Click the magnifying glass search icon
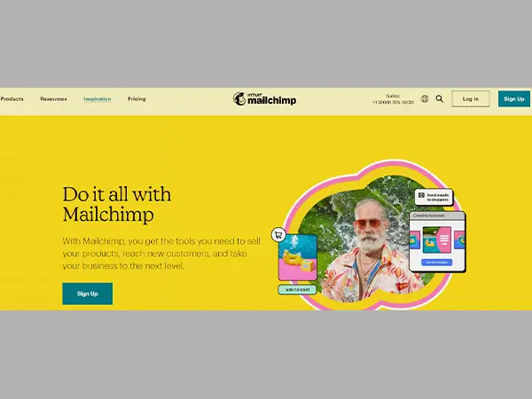The height and width of the screenshot is (399, 532). click(440, 98)
